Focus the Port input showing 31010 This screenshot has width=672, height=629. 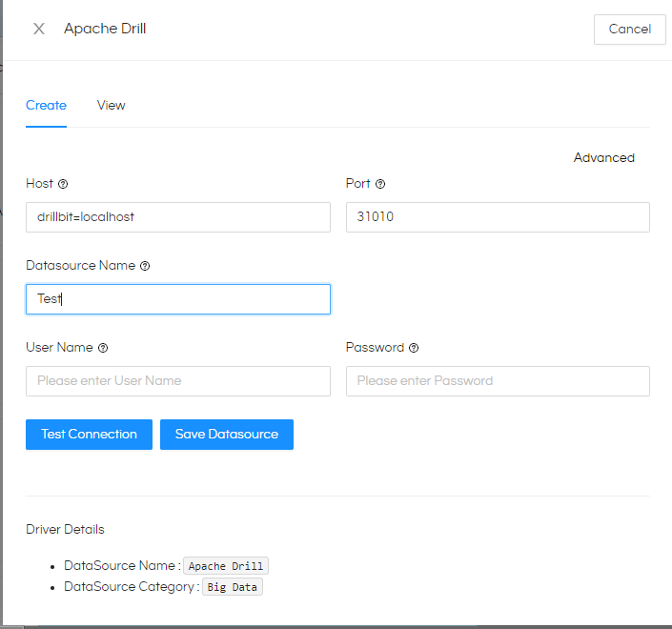(x=498, y=217)
